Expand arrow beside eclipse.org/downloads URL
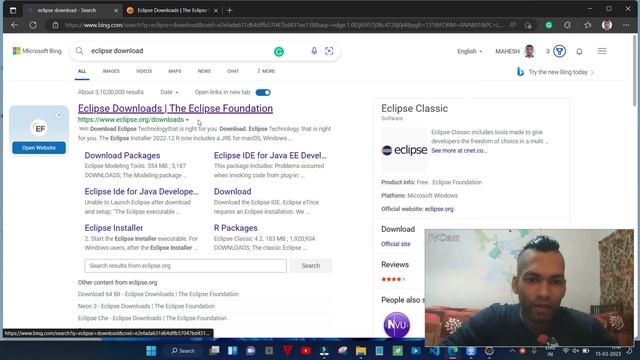 [187, 120]
